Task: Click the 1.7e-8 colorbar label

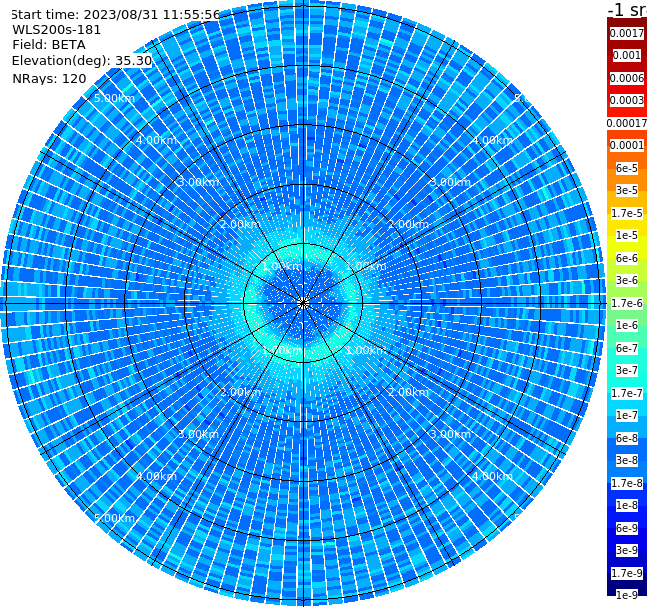Action: click(x=627, y=483)
